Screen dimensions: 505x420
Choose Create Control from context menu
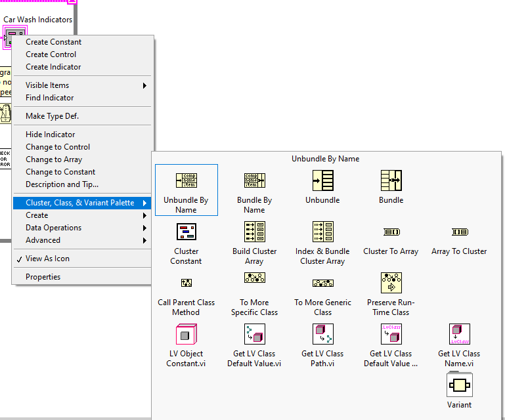pos(83,54)
